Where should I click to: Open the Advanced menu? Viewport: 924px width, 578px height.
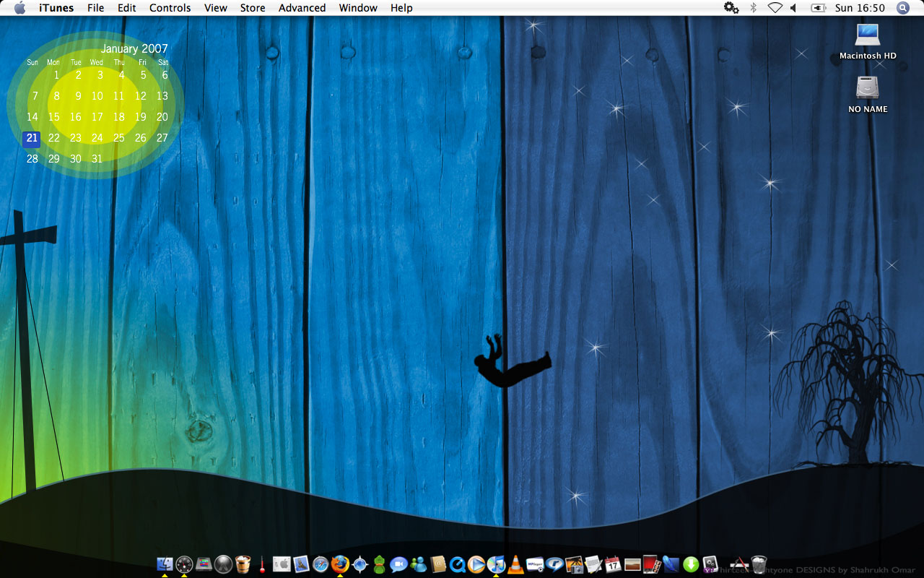coord(302,8)
